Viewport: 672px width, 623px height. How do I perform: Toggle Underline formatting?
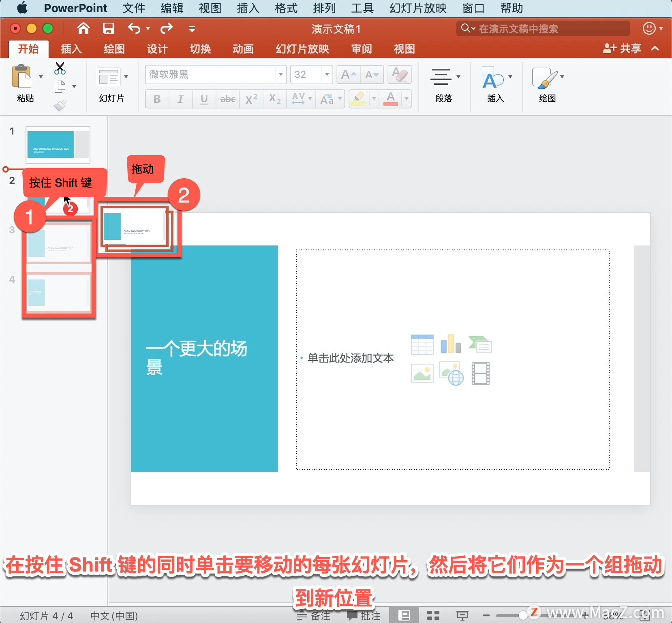point(204,99)
